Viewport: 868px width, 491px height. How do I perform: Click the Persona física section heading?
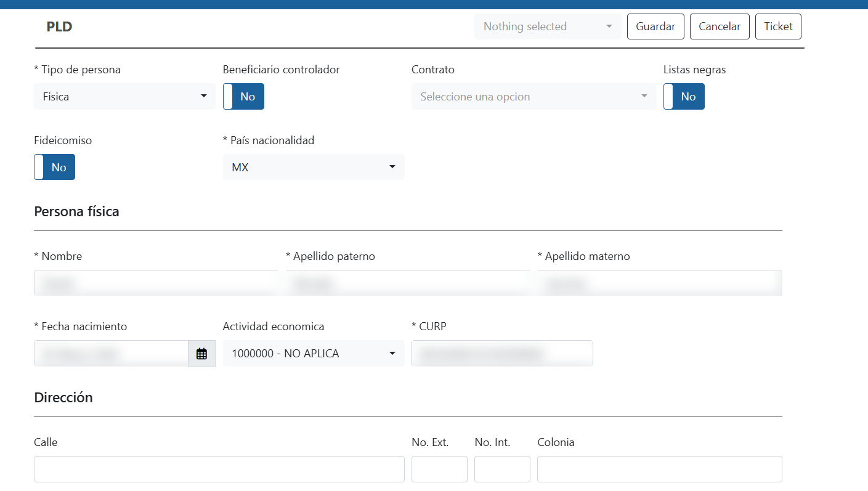coord(76,211)
